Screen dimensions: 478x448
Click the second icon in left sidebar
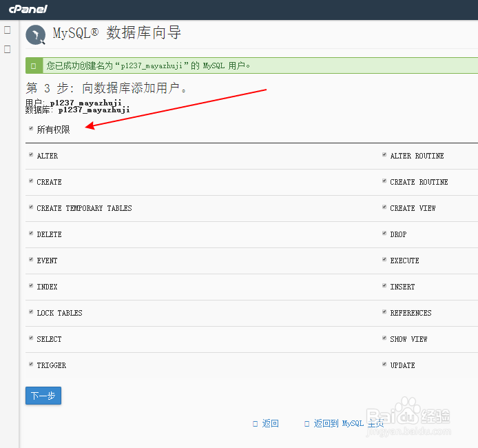click(8, 49)
